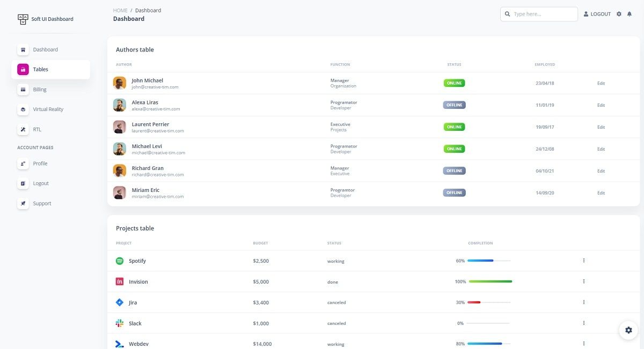The image size is (644, 349).
Task: Edit Laurent Perrier's row
Action: pos(601,127)
